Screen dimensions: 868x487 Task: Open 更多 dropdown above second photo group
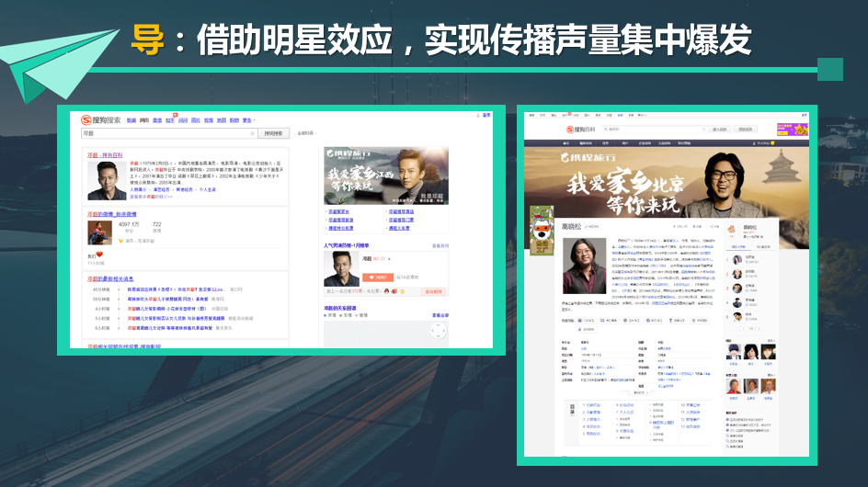coord(771,375)
